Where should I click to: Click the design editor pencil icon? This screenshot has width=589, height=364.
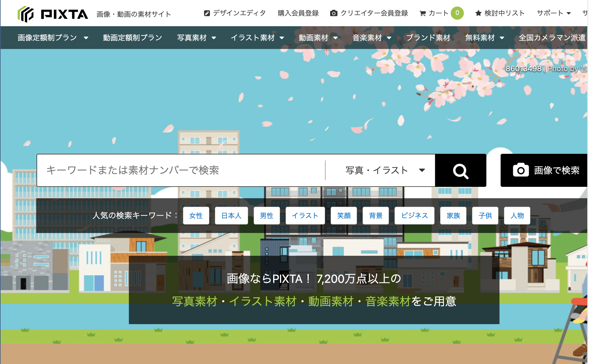pos(207,13)
